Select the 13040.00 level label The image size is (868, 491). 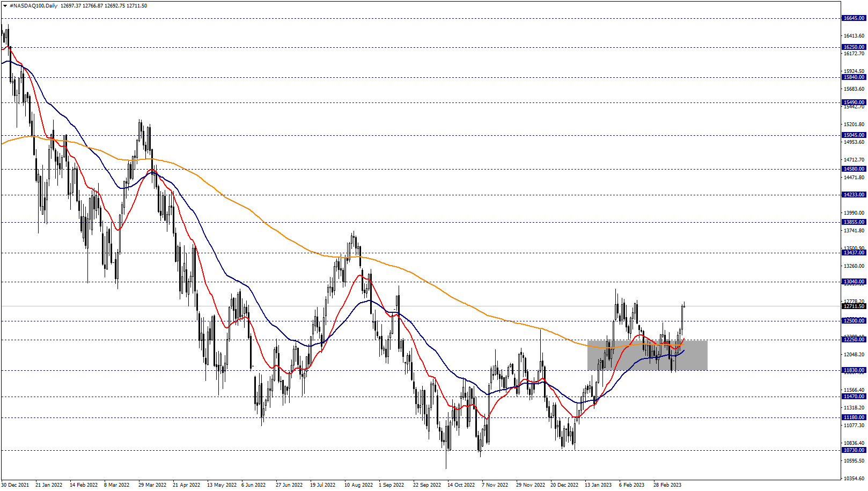[854, 282]
